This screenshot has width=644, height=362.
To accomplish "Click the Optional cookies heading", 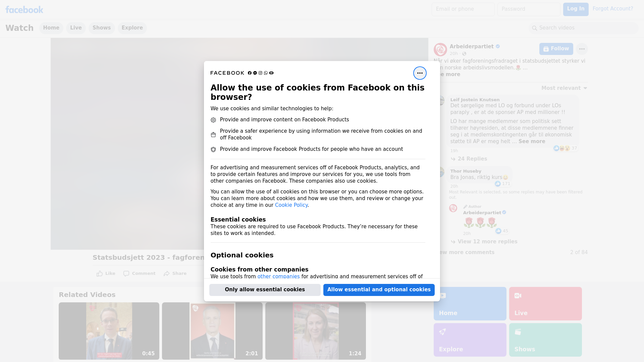I will point(242,255).
